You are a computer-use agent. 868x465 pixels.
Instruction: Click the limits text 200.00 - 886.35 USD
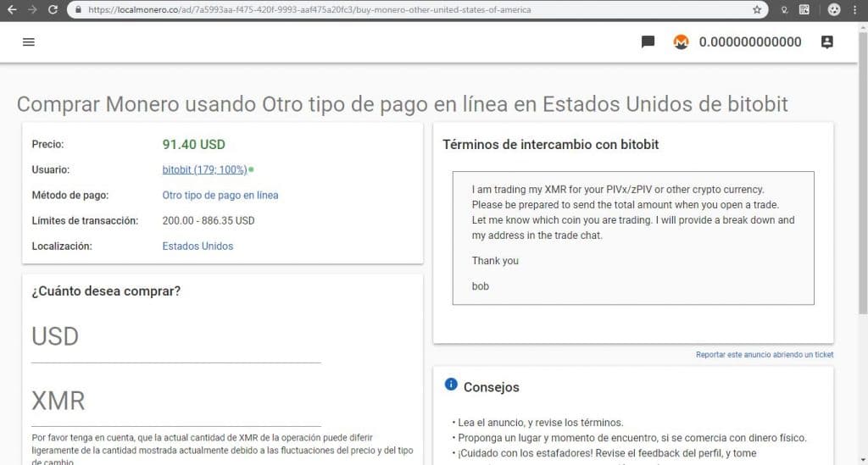point(209,220)
